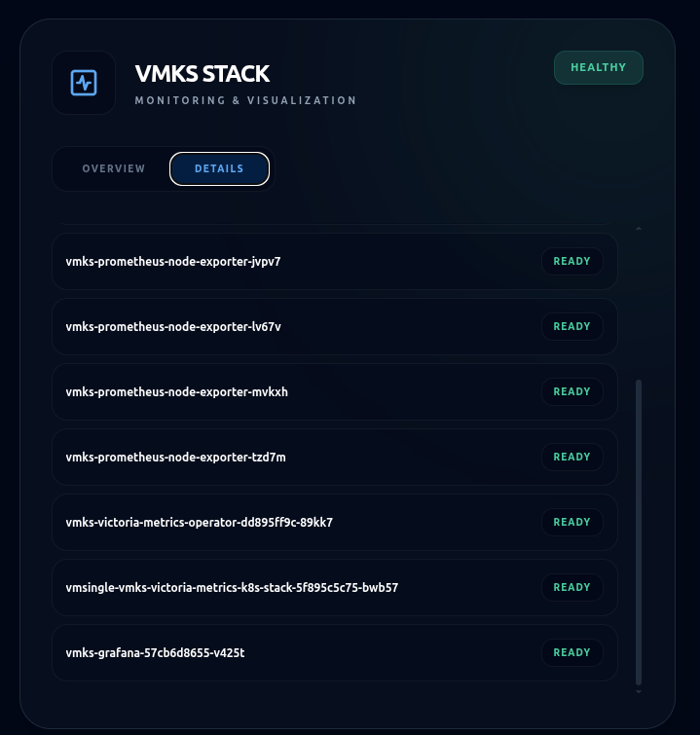Image resolution: width=700 pixels, height=735 pixels.
Task: Click READY badge for the grafana pod
Action: [x=572, y=652]
